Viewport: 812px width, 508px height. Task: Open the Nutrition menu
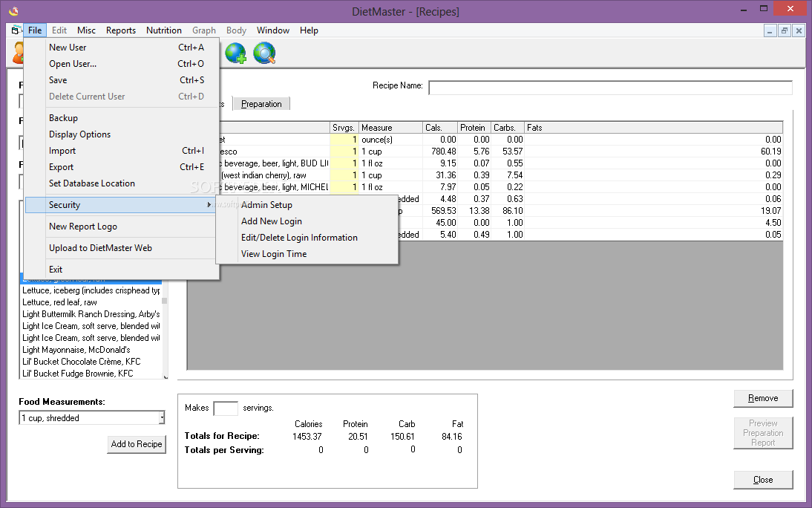click(x=163, y=30)
